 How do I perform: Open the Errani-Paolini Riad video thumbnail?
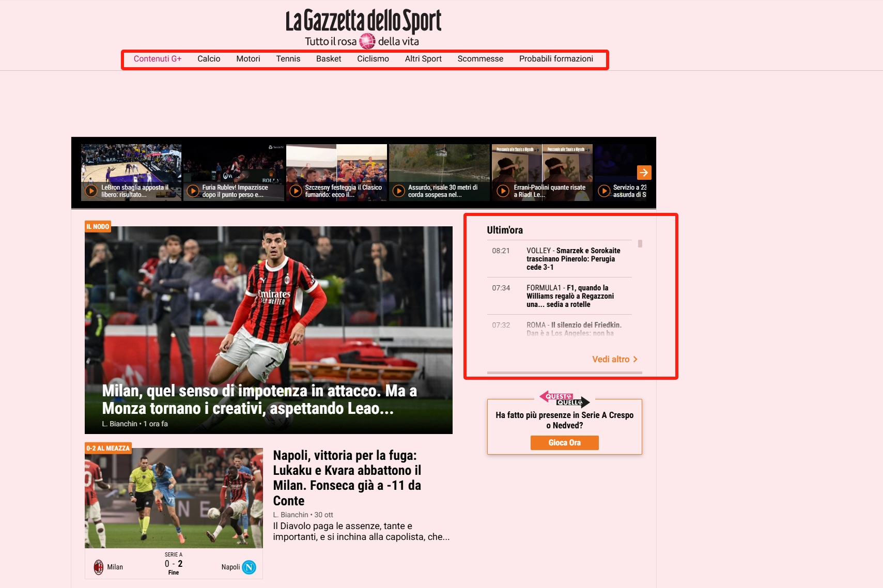542,172
